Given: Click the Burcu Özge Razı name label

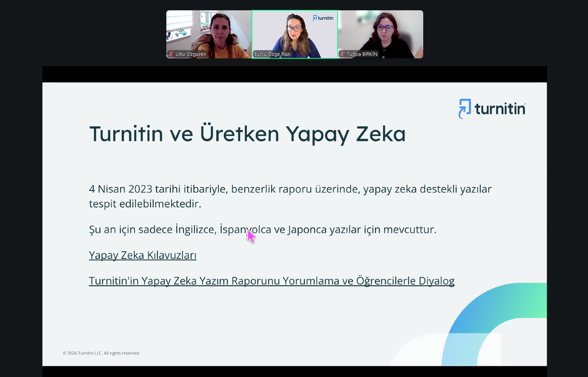Looking at the screenshot, I should click(273, 54).
